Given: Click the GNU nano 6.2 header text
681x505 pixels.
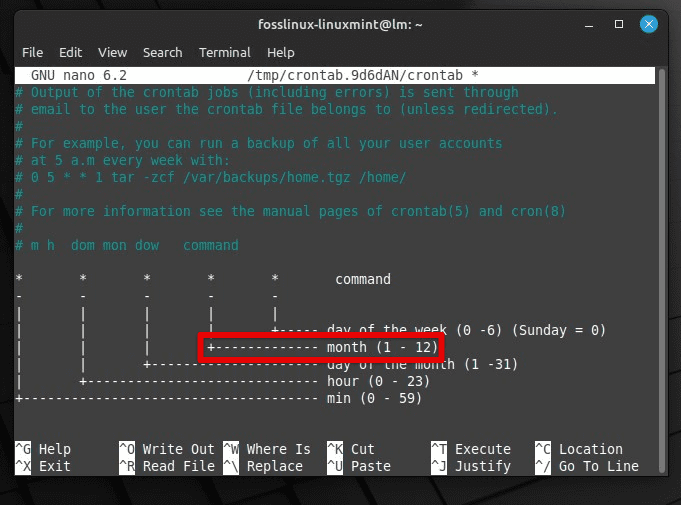Looking at the screenshot, I should point(79,75).
